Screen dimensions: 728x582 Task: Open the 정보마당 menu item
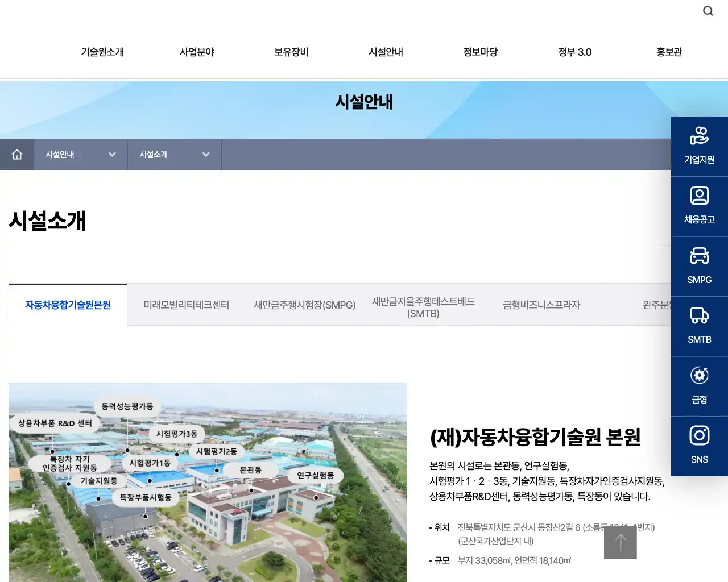click(480, 52)
